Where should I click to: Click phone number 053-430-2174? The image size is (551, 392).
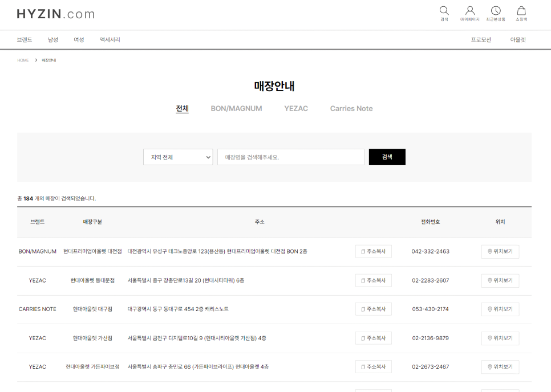(431, 309)
